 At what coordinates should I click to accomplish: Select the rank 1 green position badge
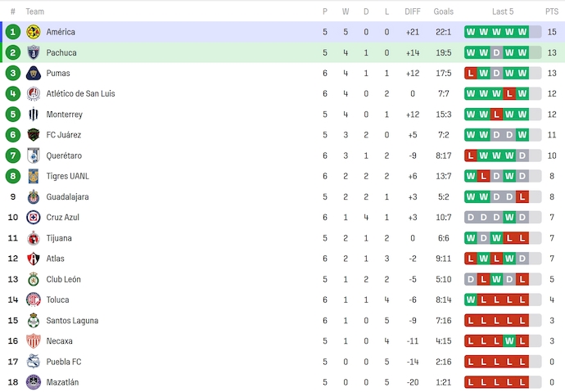[x=13, y=32]
